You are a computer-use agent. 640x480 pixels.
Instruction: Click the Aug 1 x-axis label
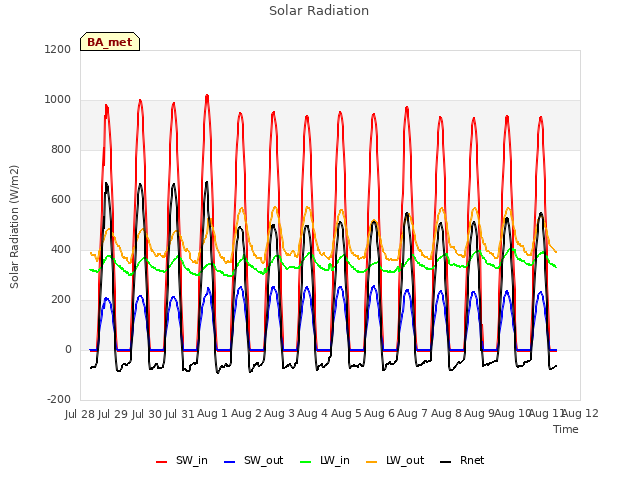[x=212, y=414]
